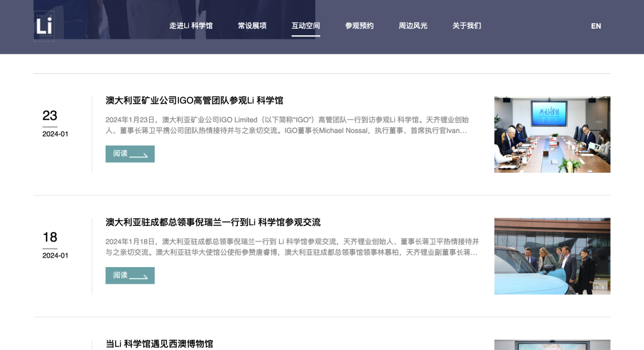This screenshot has width=644, height=350.
Task: Click the IGO meeting room photo thumbnail
Action: pos(552,134)
